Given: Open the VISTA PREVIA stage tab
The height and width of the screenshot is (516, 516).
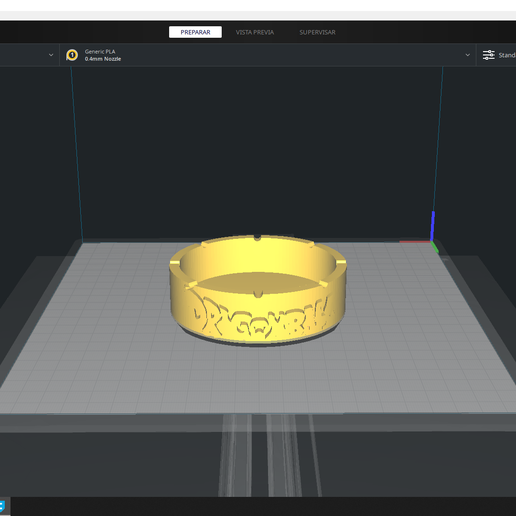Looking at the screenshot, I should tap(255, 32).
